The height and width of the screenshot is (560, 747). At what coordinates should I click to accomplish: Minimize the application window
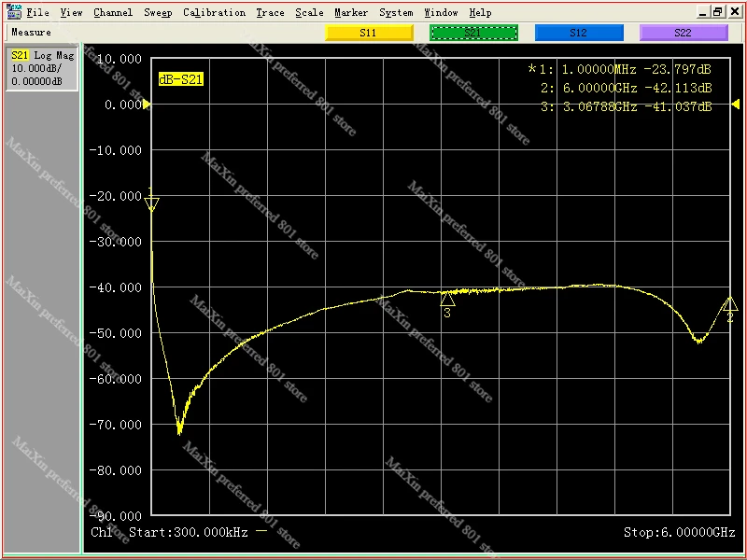point(702,12)
